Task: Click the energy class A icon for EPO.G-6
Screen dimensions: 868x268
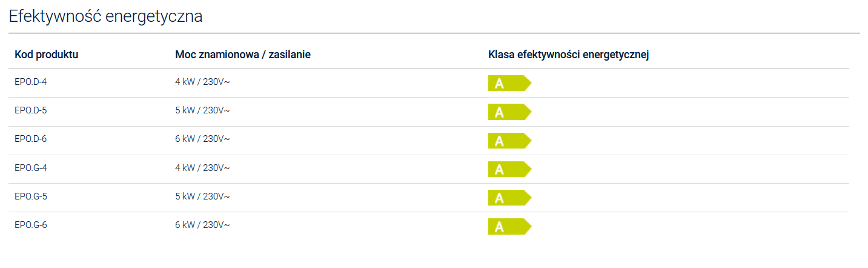Action: coord(509,227)
